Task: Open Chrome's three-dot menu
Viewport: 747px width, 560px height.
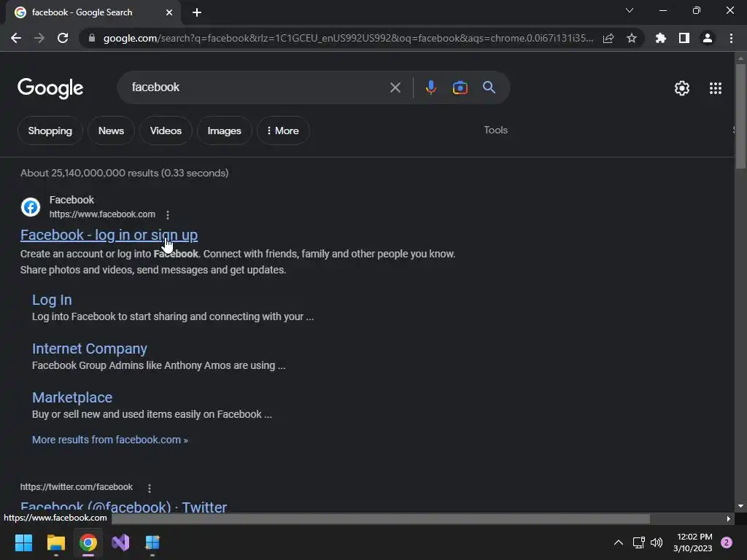Action: click(731, 38)
